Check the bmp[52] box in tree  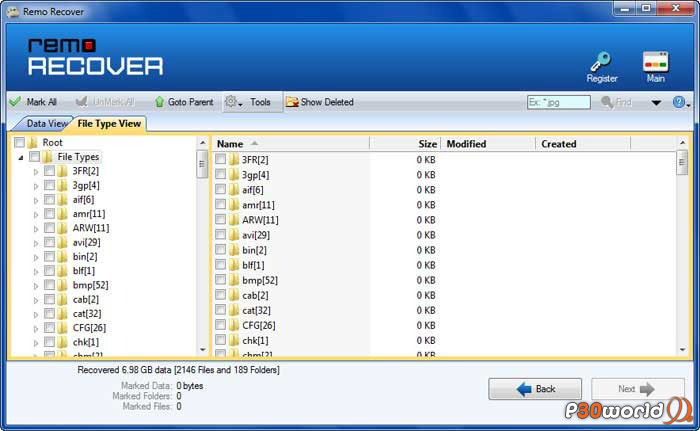(x=49, y=285)
